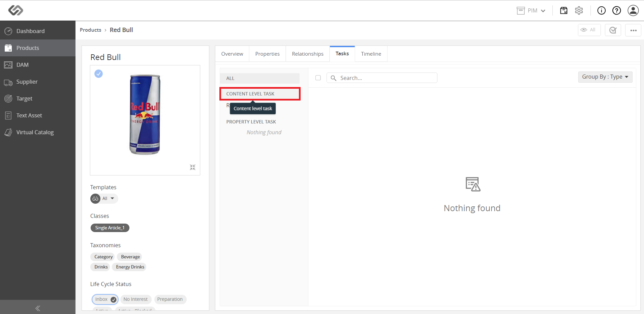The width and height of the screenshot is (644, 314).
Task: Click the Life Cycle Status heading
Action: click(x=111, y=284)
